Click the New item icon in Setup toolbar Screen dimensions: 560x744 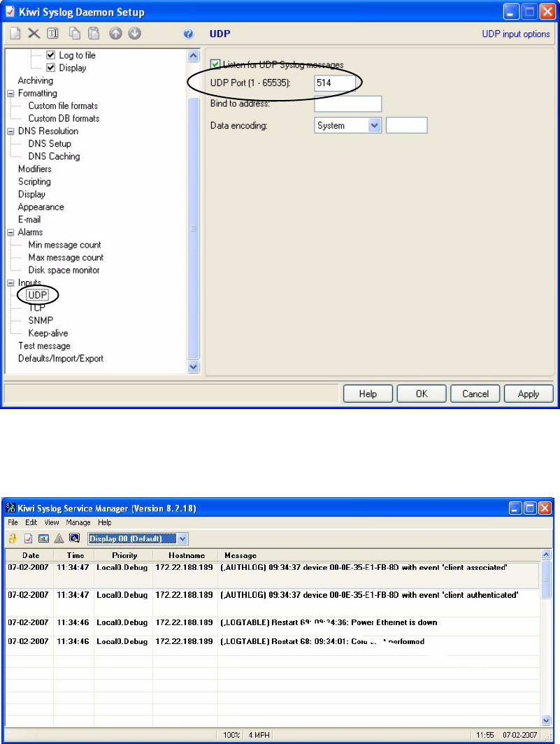pyautogui.click(x=15, y=34)
